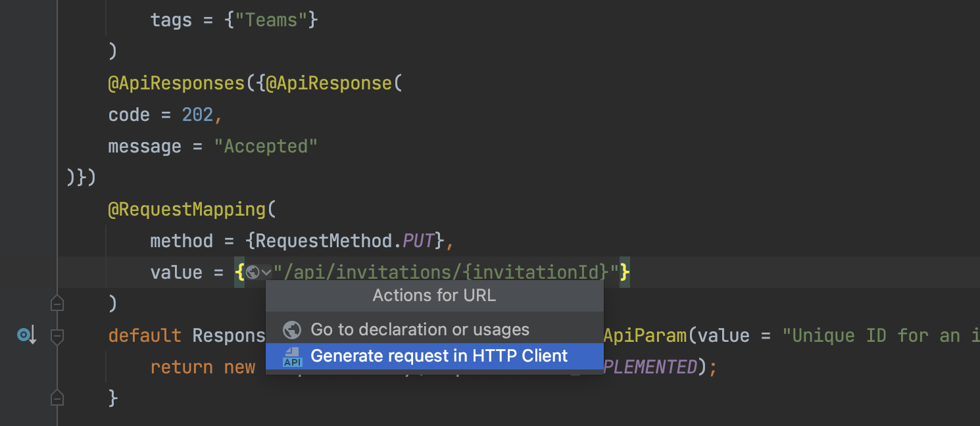Click the 202 response code value
The image size is (980, 426).
click(x=197, y=114)
